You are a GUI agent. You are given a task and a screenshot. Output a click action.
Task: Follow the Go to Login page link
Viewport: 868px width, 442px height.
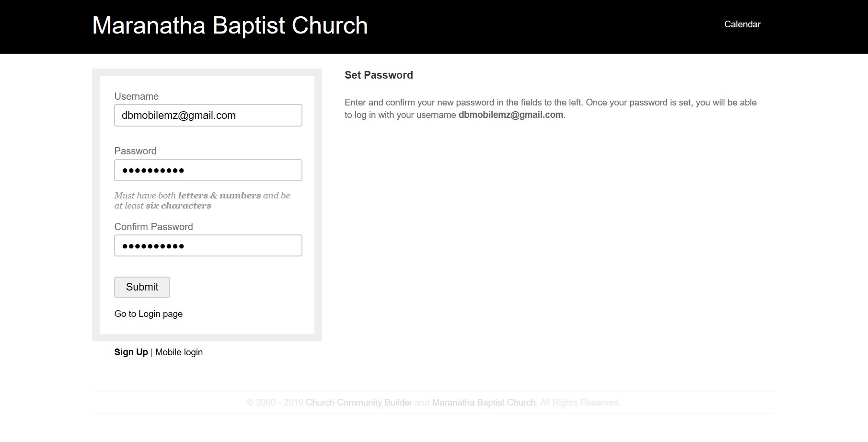pos(148,314)
